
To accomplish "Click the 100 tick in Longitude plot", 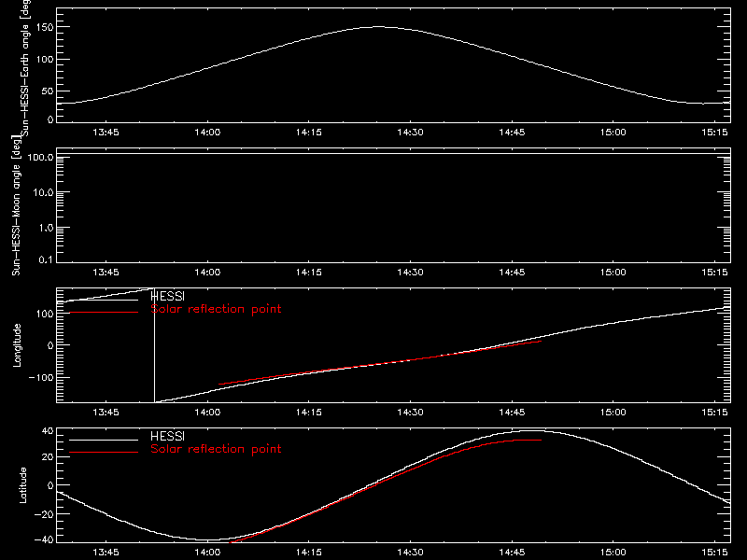I will [45, 314].
